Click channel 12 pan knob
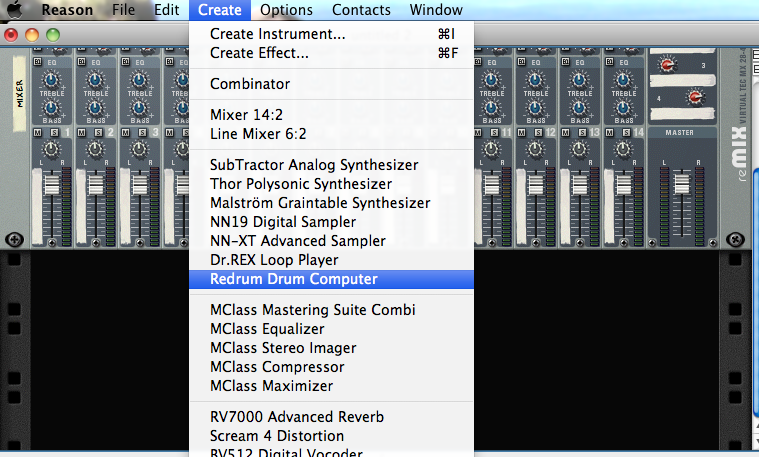This screenshot has width=759, height=457. [x=535, y=149]
